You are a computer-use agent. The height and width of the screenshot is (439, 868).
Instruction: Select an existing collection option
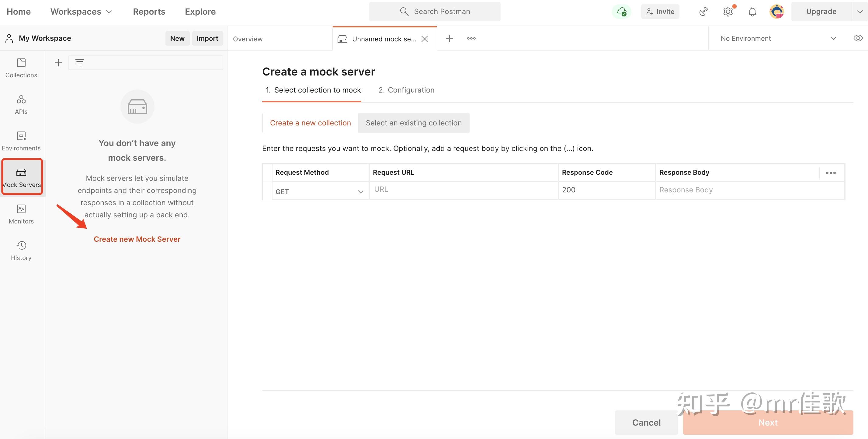(413, 123)
